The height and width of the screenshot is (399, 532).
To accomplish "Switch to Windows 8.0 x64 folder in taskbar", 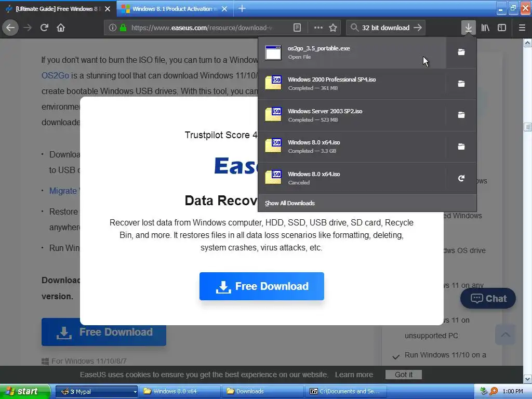I will coord(180,392).
